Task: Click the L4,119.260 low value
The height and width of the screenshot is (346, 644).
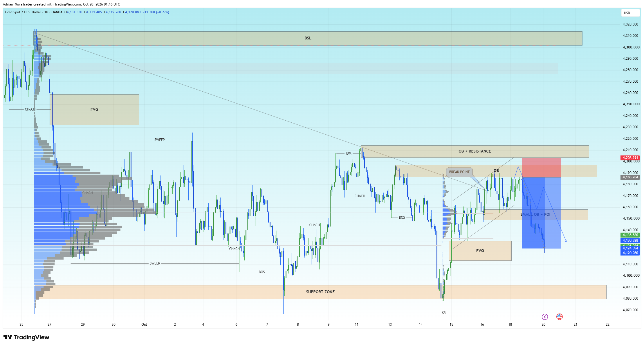Action: (113, 12)
